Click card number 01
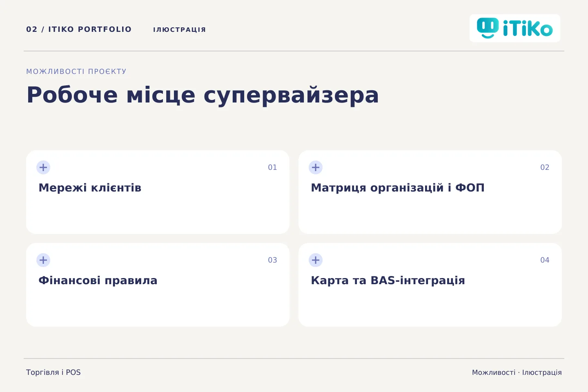The height and width of the screenshot is (392, 588). coord(272,167)
